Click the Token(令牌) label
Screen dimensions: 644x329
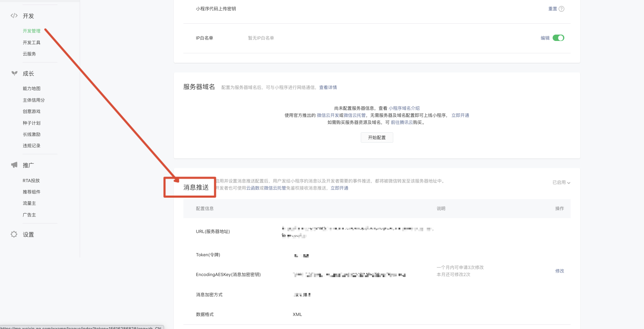pyautogui.click(x=208, y=255)
